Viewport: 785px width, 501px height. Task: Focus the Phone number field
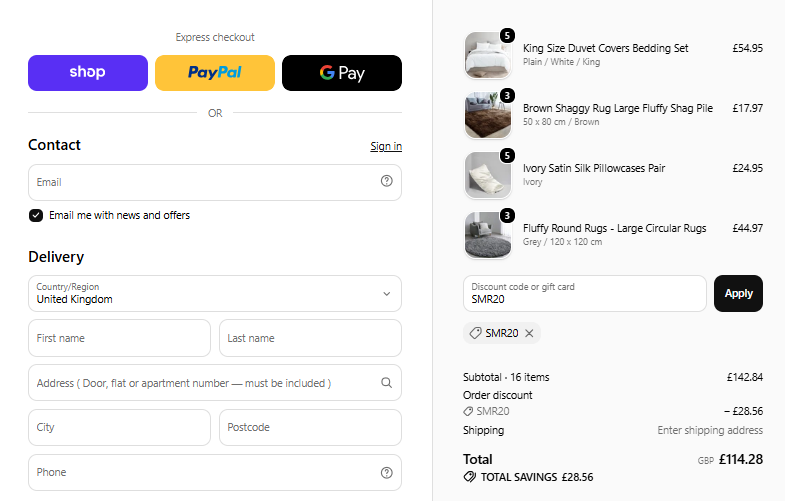coord(215,472)
